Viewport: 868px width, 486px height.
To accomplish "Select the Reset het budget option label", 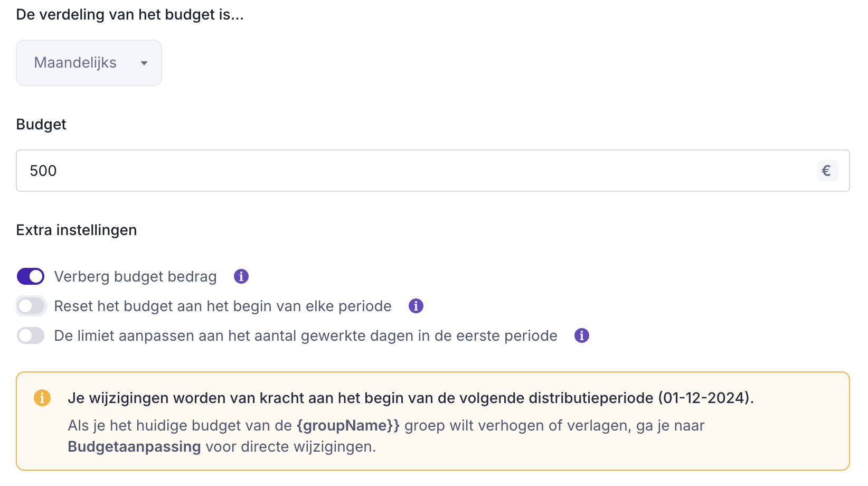I will [x=222, y=306].
